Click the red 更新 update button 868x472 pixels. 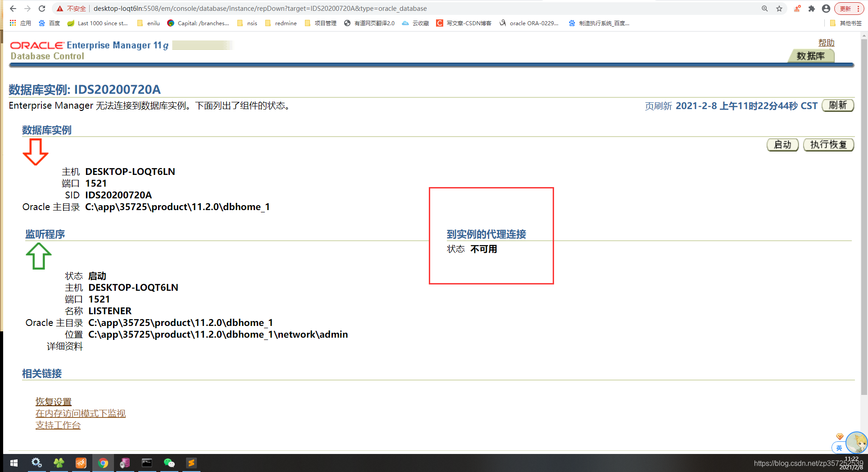849,9
